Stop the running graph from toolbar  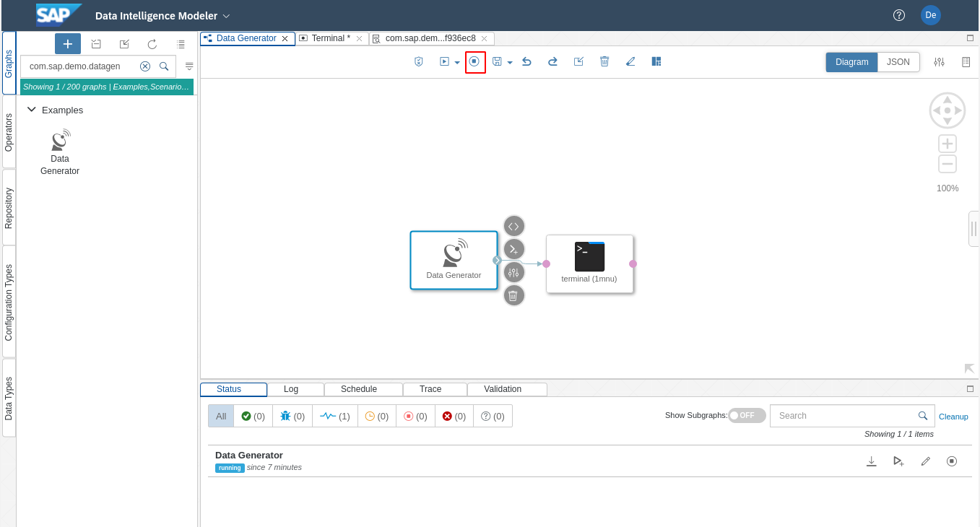click(474, 62)
